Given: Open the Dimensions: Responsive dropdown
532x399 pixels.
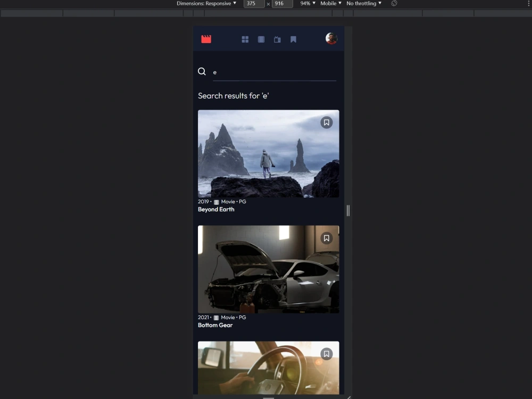Looking at the screenshot, I should [x=206, y=3].
